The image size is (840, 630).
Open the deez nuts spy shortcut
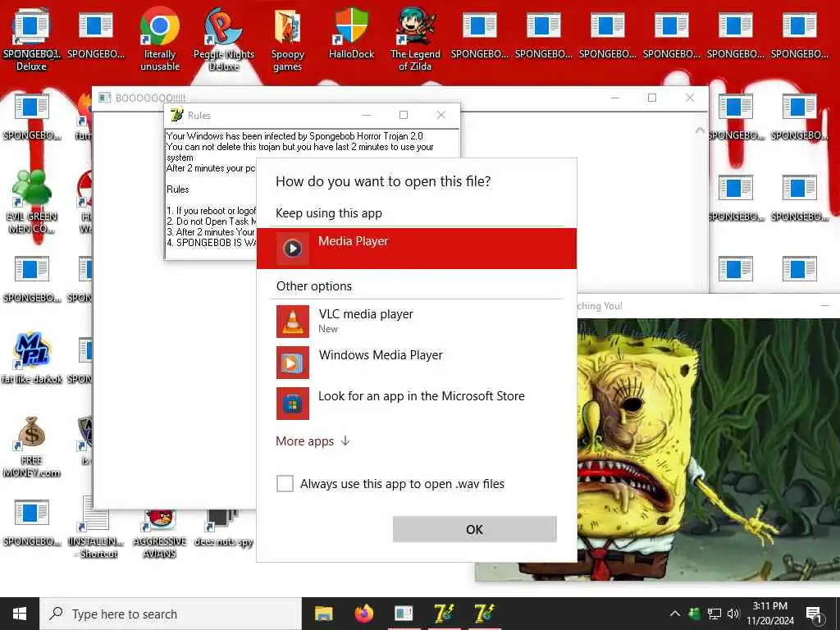tap(224, 527)
